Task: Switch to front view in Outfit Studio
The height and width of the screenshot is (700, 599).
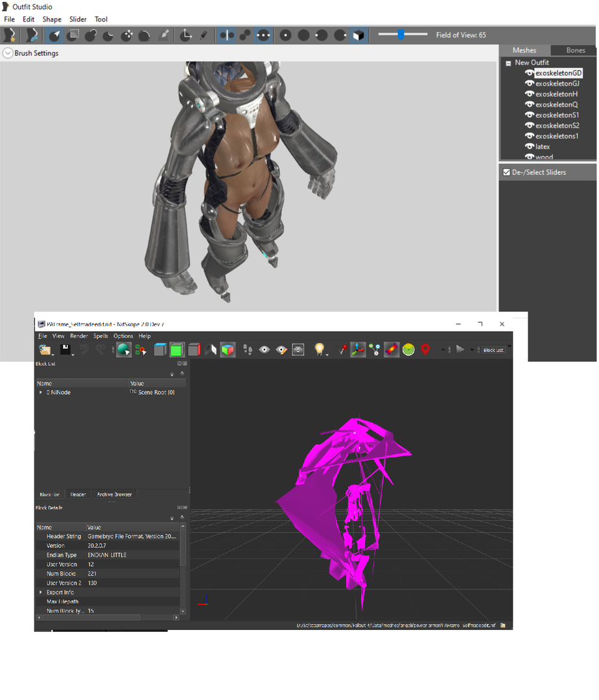Action: coord(286,35)
